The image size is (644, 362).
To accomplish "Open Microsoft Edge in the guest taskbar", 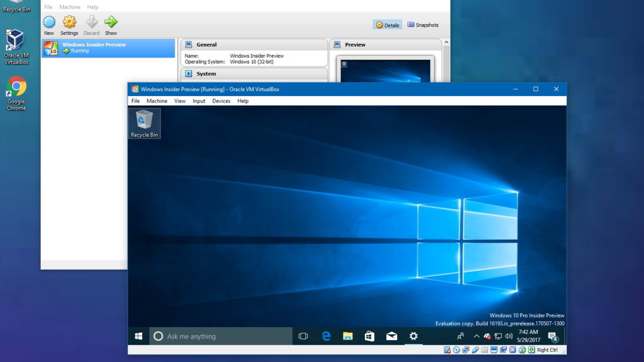I will click(326, 336).
